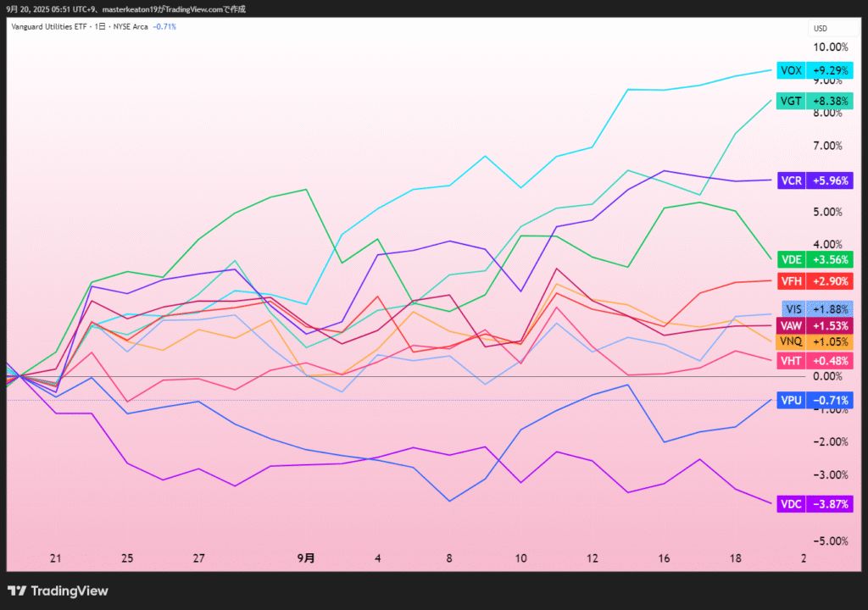Click the VNQ ticker label

pos(790,341)
